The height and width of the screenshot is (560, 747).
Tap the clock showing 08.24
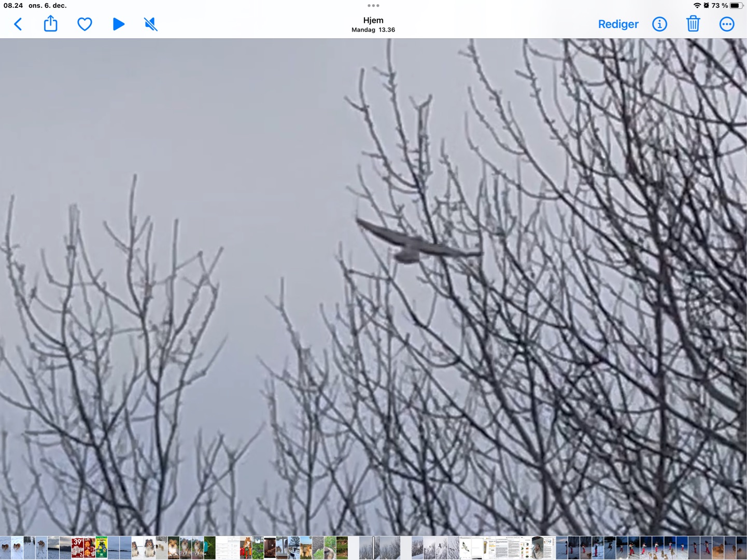pos(13,6)
